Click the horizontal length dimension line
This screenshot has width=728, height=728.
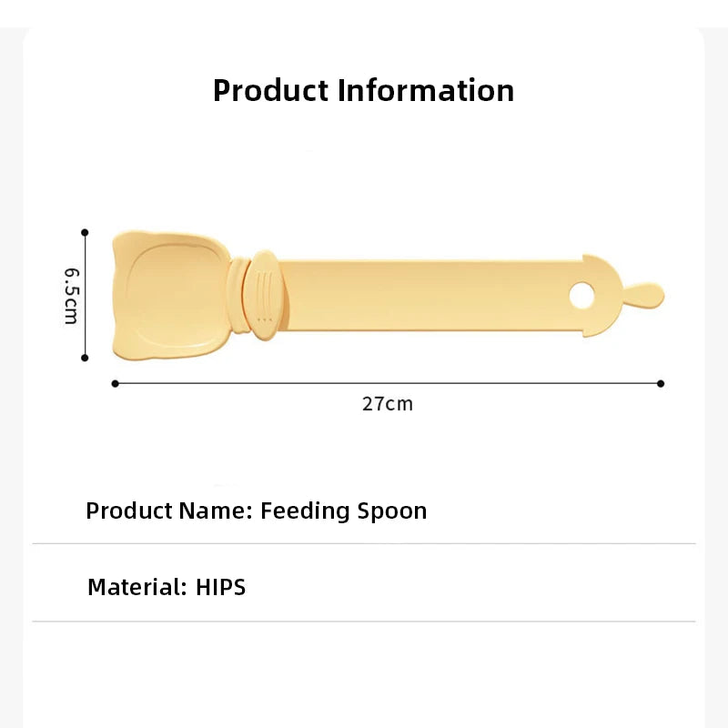click(273, 383)
